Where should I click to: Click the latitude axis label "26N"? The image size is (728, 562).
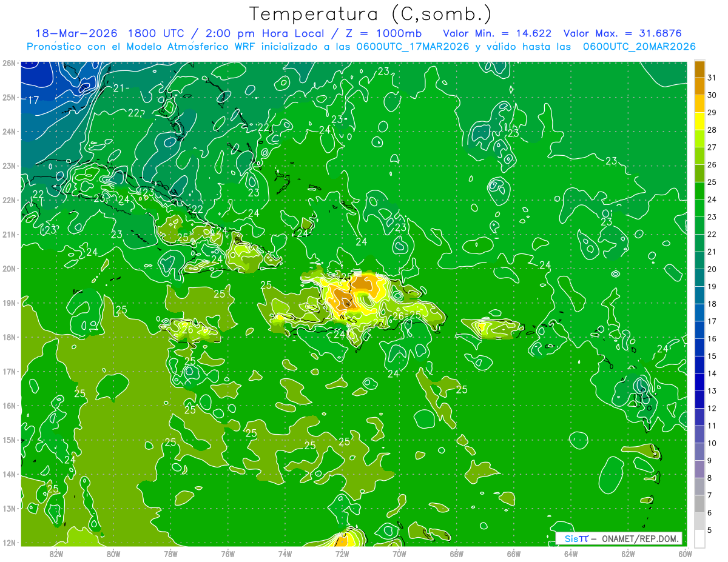pyautogui.click(x=9, y=63)
